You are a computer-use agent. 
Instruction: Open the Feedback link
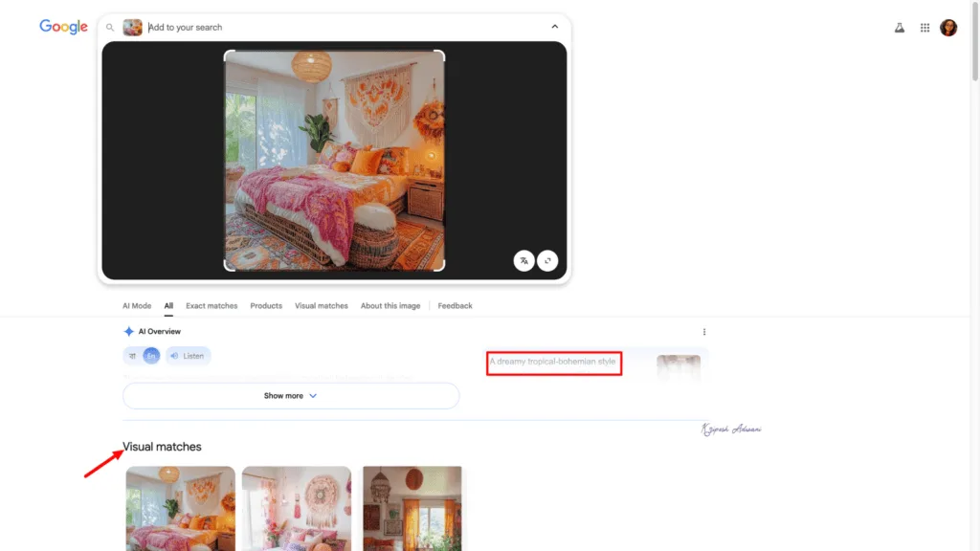pos(455,305)
